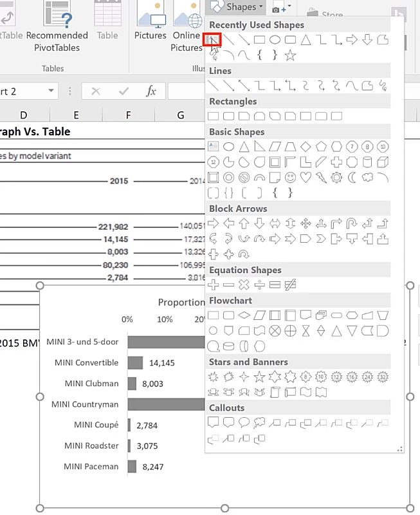The width and height of the screenshot is (420, 515).
Task: Pick the division sign equation shape
Action: 259,285
